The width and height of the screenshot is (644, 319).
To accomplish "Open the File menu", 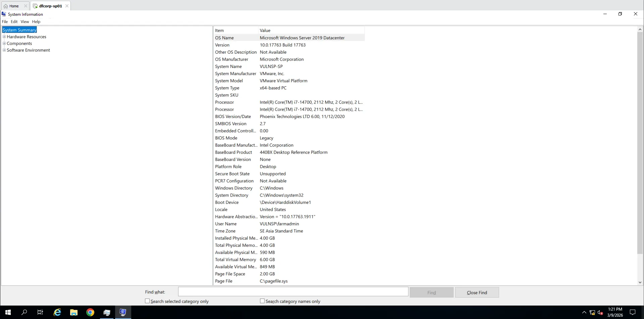I will tap(5, 21).
